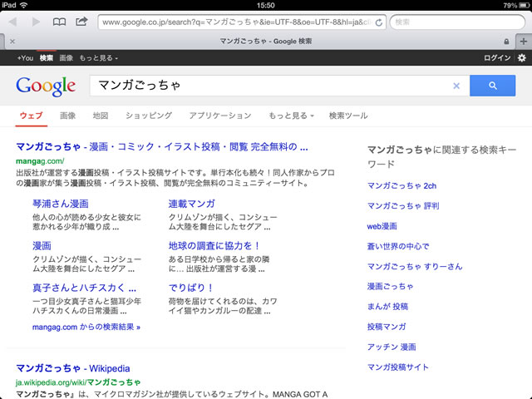Image resolution: width=532 pixels, height=399 pixels.
Task: Click related keyword マンガ投稿サイト
Action: coord(398,367)
